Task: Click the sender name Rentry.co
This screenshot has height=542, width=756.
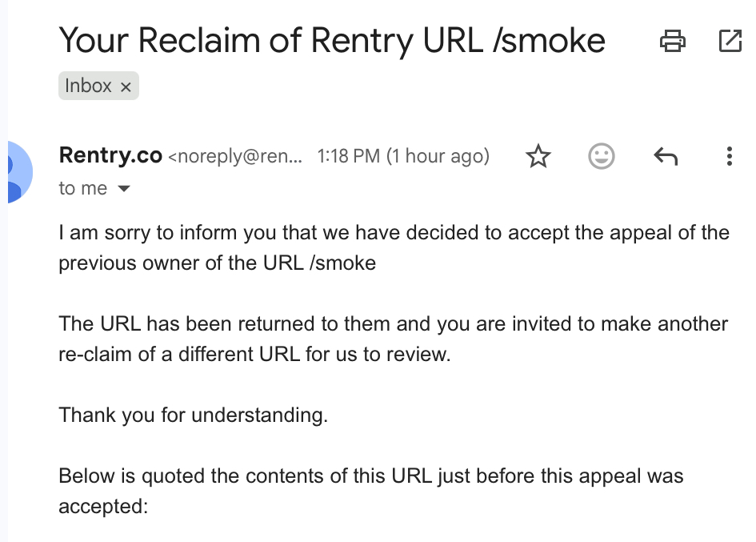Action: pos(110,155)
